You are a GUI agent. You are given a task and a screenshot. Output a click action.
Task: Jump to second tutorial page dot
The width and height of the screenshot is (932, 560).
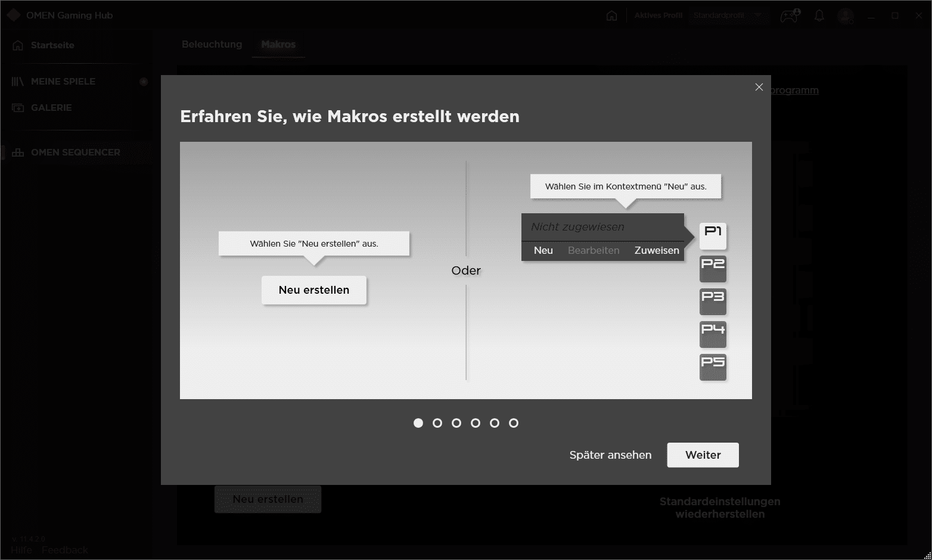pyautogui.click(x=437, y=423)
